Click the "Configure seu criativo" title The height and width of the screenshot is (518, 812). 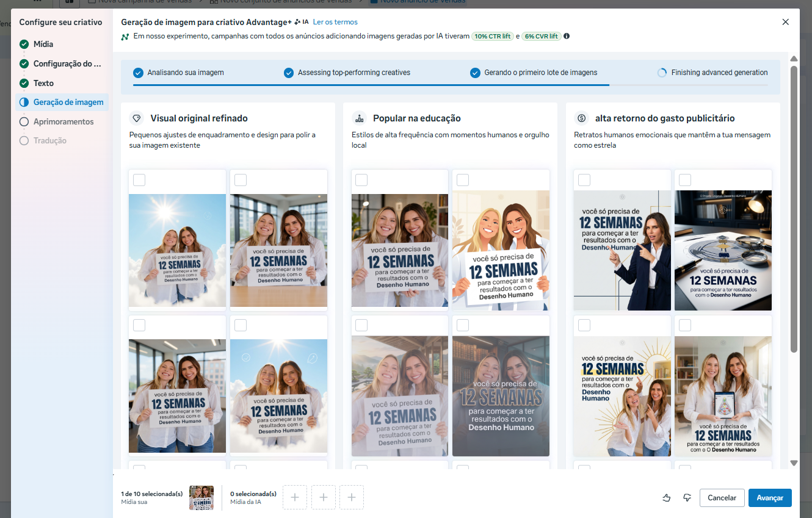pyautogui.click(x=60, y=22)
